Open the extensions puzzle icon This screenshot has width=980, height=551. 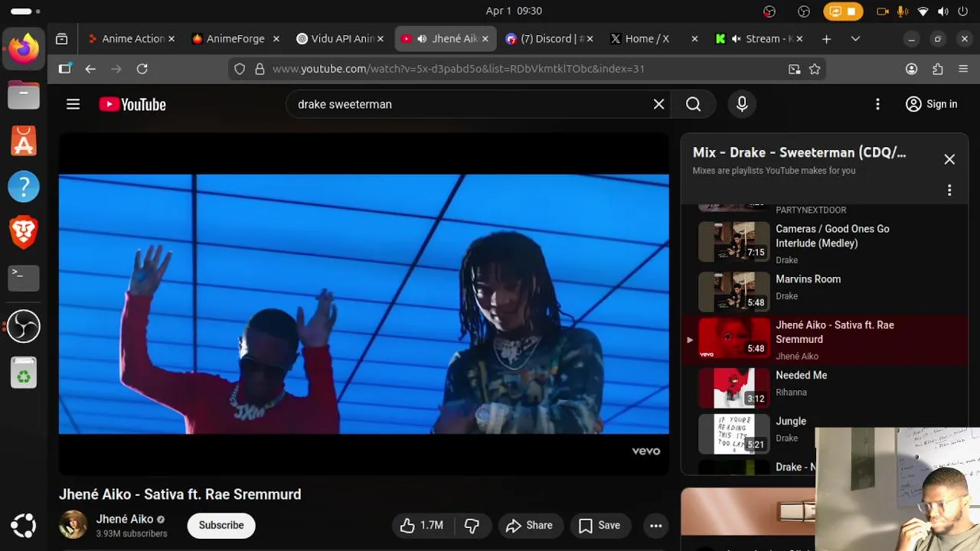[937, 69]
